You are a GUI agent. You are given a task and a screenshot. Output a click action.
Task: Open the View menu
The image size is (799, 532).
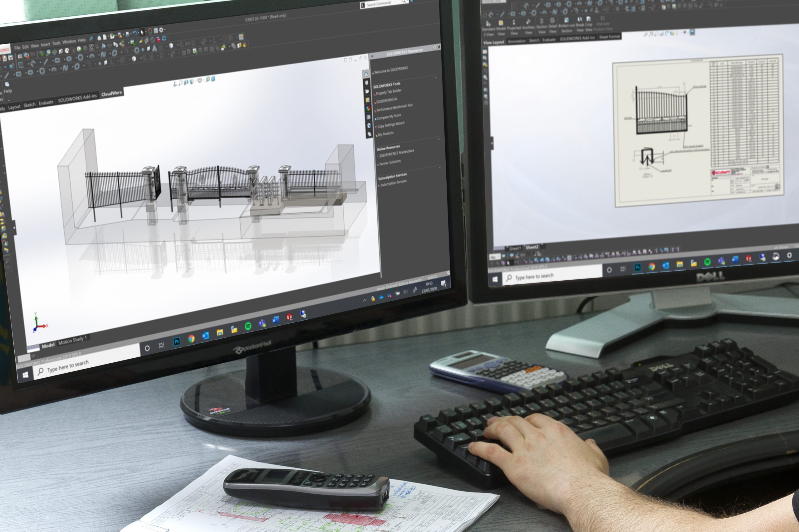(35, 46)
